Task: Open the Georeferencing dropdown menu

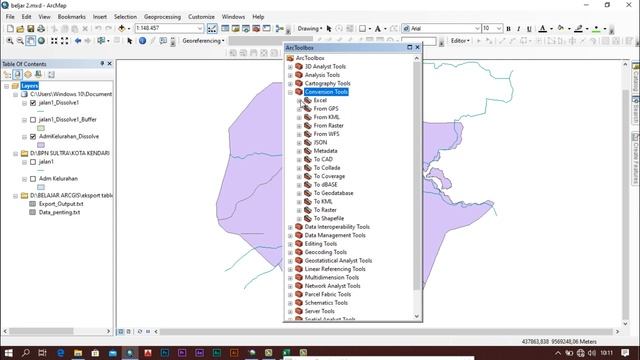Action: 203,41
